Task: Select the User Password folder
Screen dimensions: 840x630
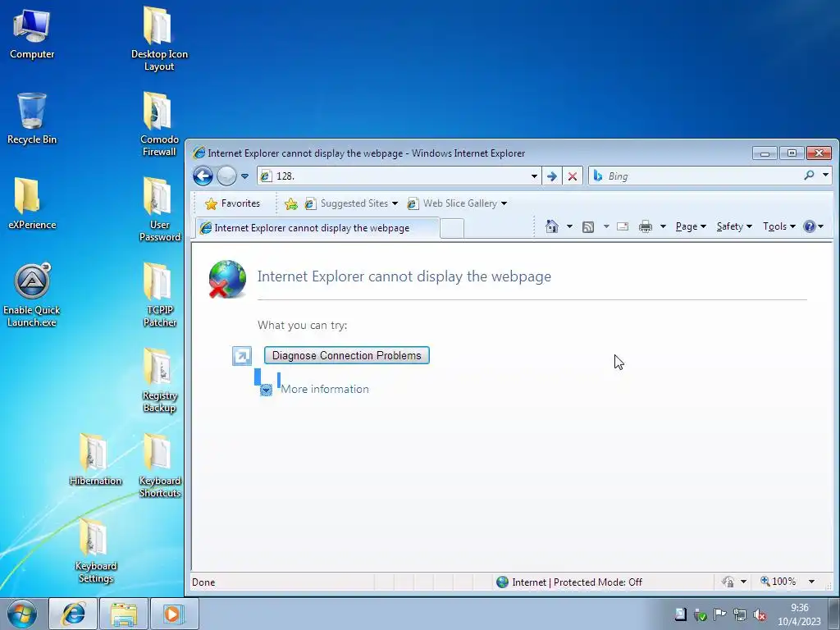Action: 159,209
